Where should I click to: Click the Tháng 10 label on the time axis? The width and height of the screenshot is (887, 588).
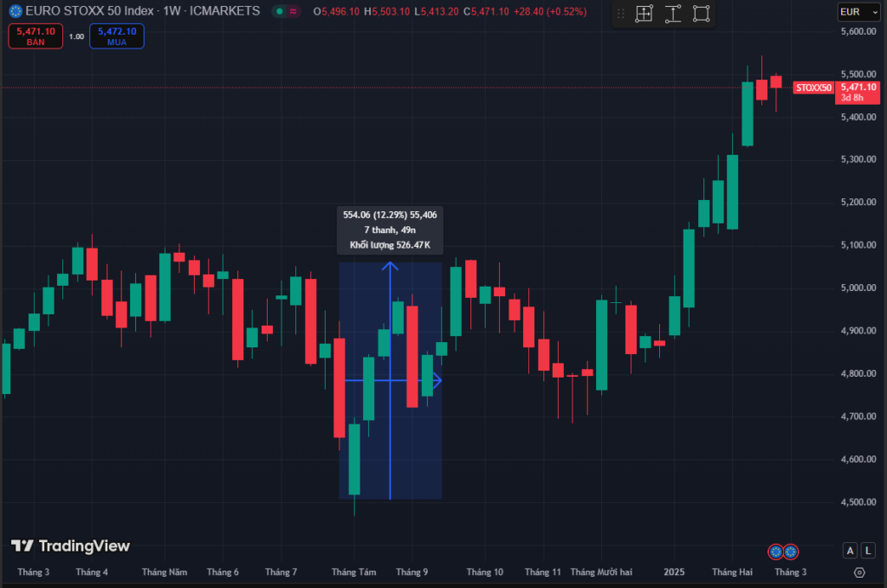tap(484, 572)
